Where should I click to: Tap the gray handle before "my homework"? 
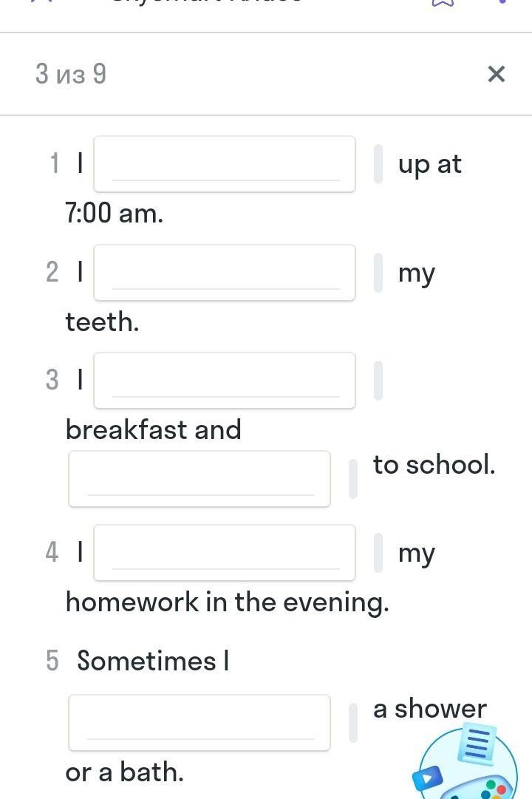click(378, 553)
